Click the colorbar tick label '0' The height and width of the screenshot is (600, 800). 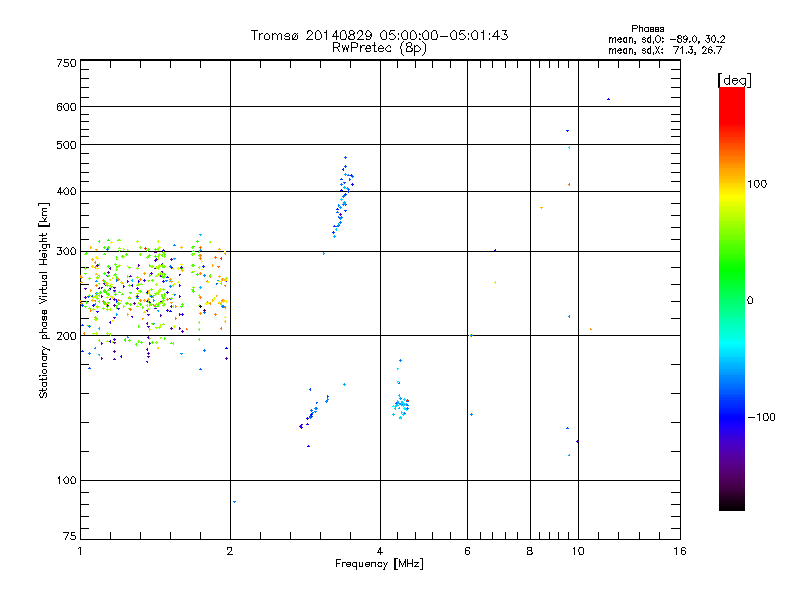750,301
